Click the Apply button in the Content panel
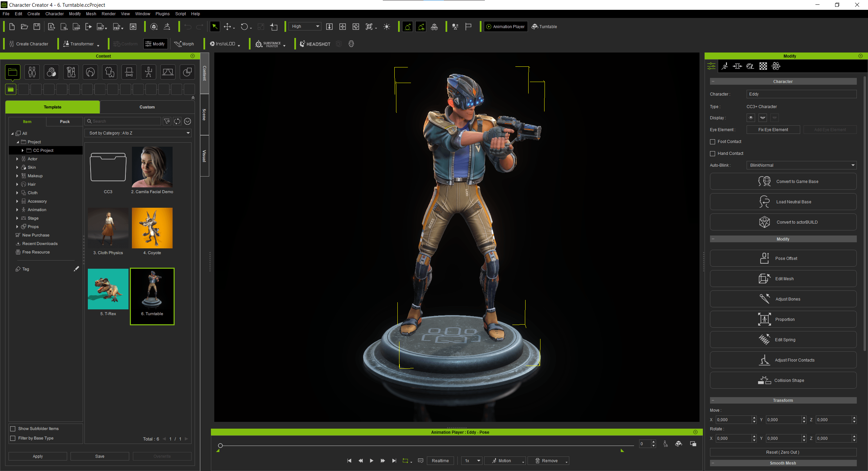Image resolution: width=868 pixels, height=471 pixels. click(x=38, y=456)
